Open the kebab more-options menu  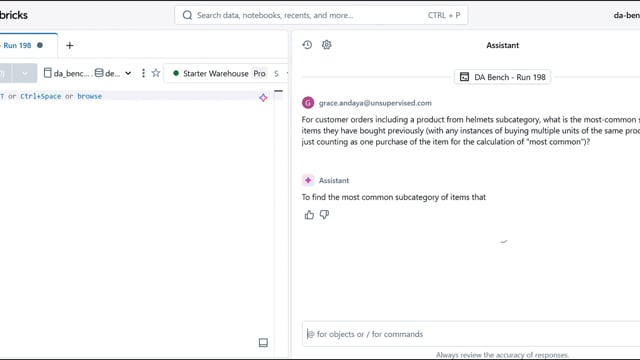coord(143,73)
